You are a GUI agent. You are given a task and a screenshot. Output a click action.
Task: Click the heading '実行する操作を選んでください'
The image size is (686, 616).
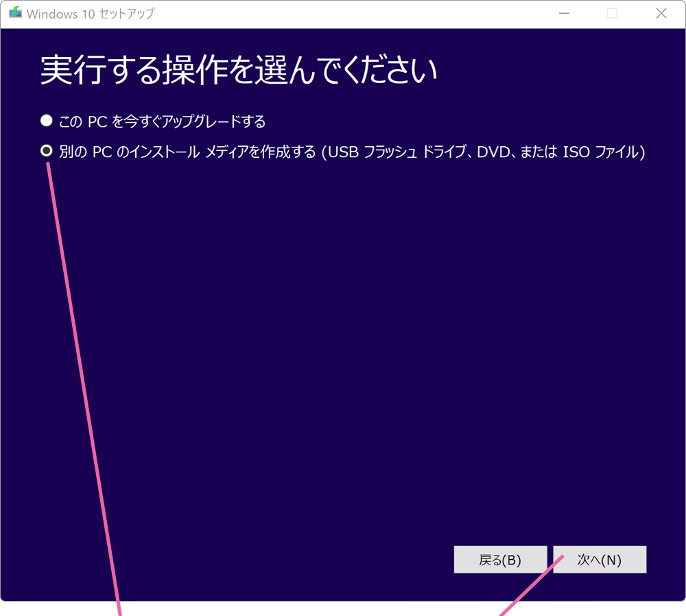tap(239, 70)
